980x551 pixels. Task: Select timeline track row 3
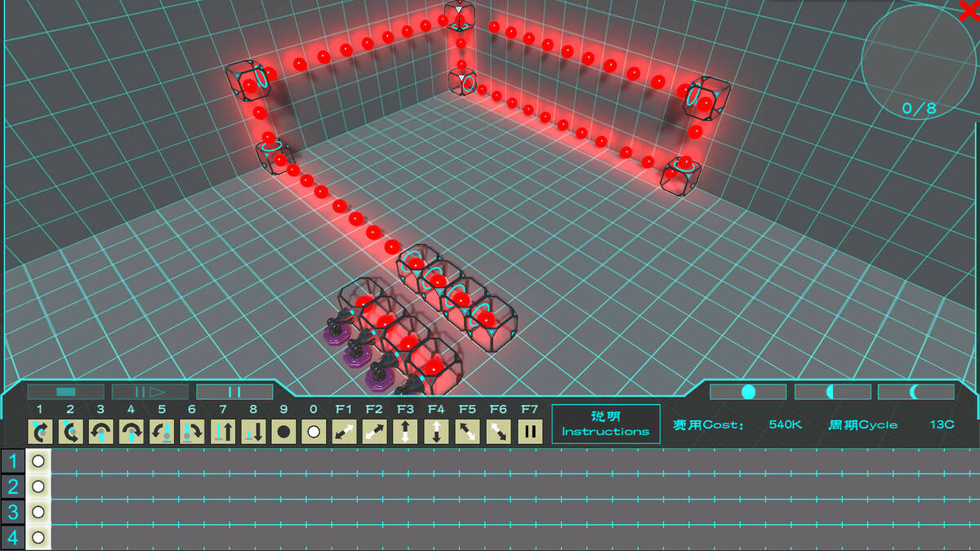12,512
